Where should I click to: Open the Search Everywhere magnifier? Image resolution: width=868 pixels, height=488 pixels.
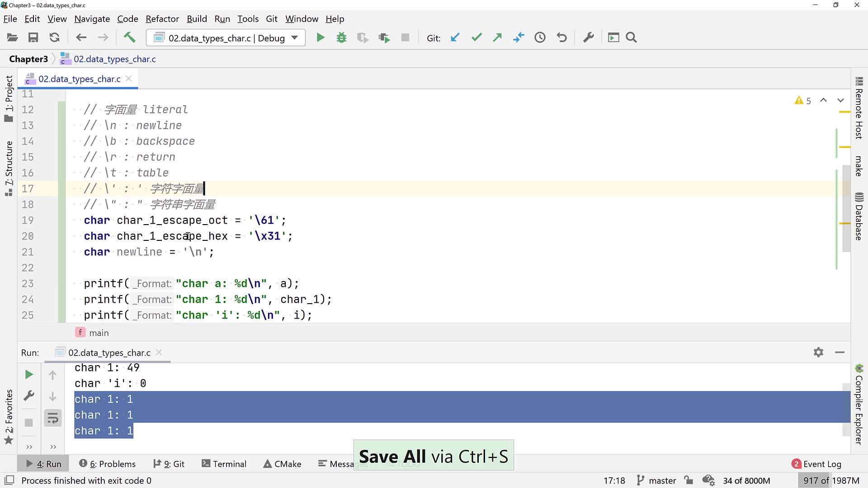click(631, 38)
